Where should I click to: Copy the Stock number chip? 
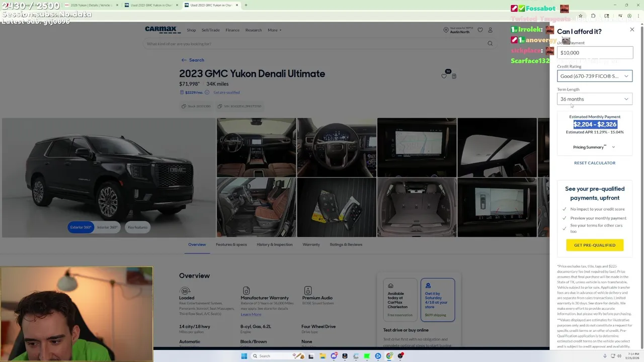tap(197, 106)
